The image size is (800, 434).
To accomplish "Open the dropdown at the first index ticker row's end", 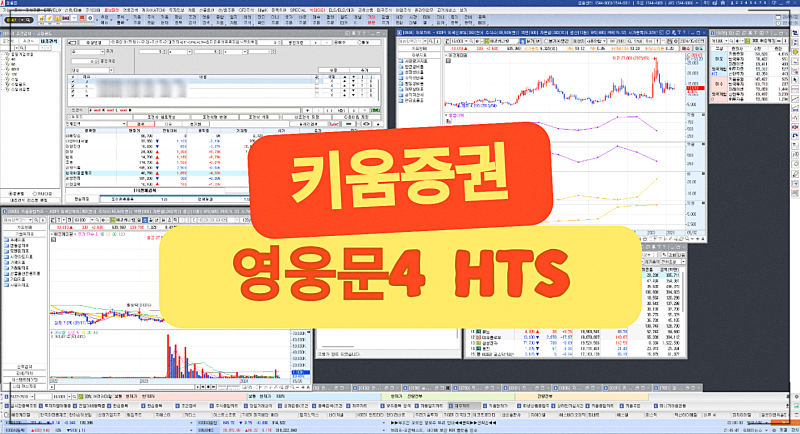I will pos(191,423).
